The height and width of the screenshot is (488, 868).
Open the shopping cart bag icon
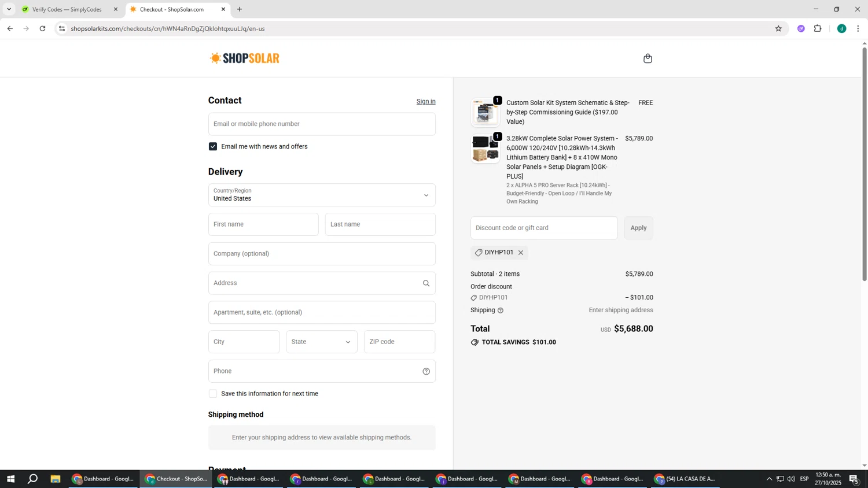648,58
